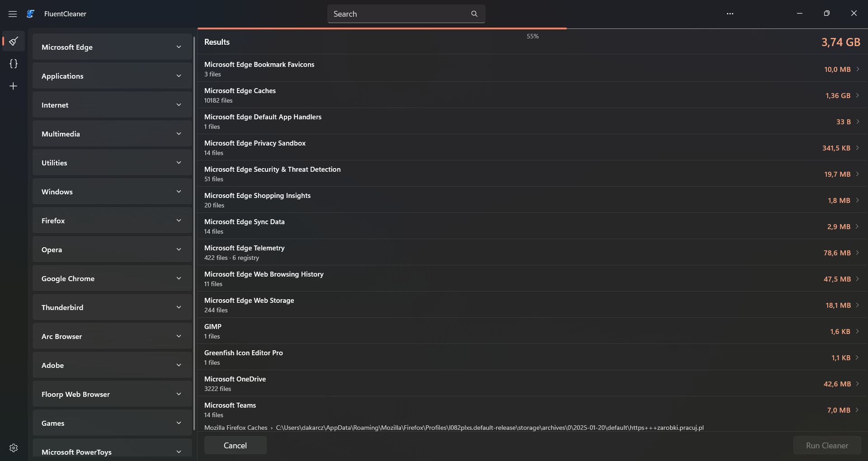This screenshot has height=461, width=868.
Task: Open Microsoft Edge Sync Data result
Action: (x=532, y=226)
